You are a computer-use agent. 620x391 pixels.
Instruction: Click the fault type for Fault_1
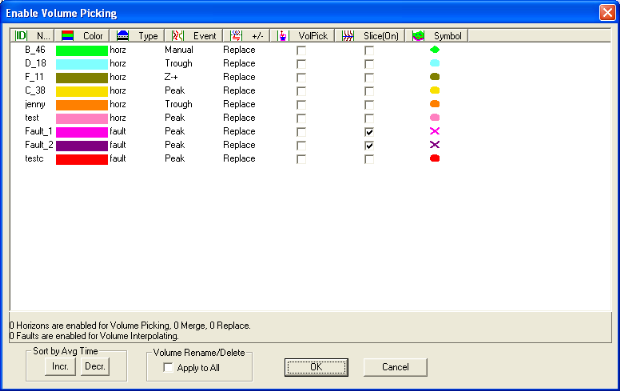(x=118, y=131)
